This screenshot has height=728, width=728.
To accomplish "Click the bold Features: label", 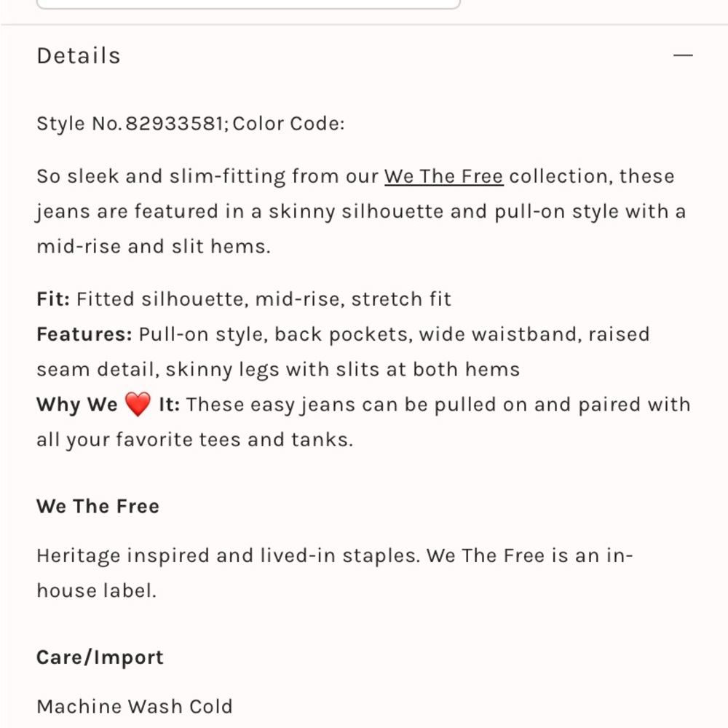I will tap(84, 334).
